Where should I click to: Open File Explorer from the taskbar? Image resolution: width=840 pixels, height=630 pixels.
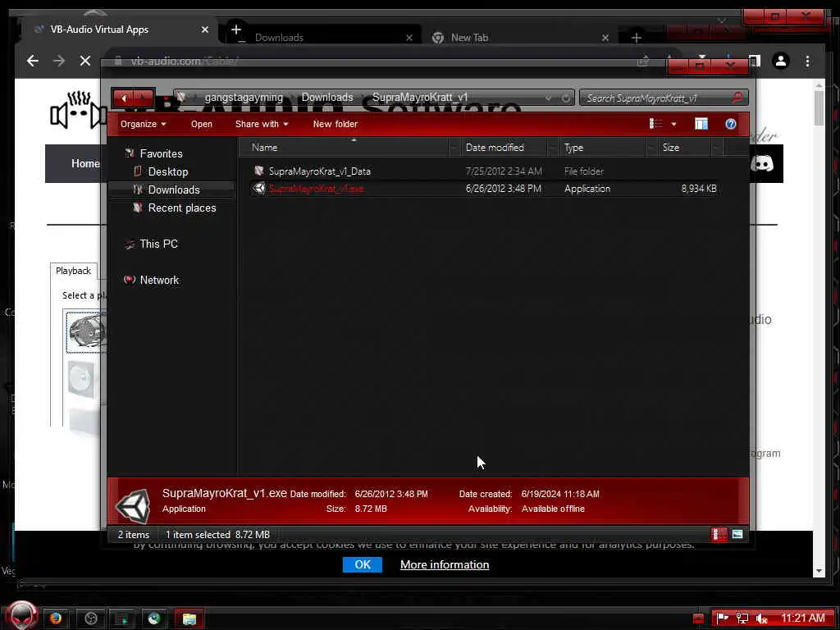189,619
